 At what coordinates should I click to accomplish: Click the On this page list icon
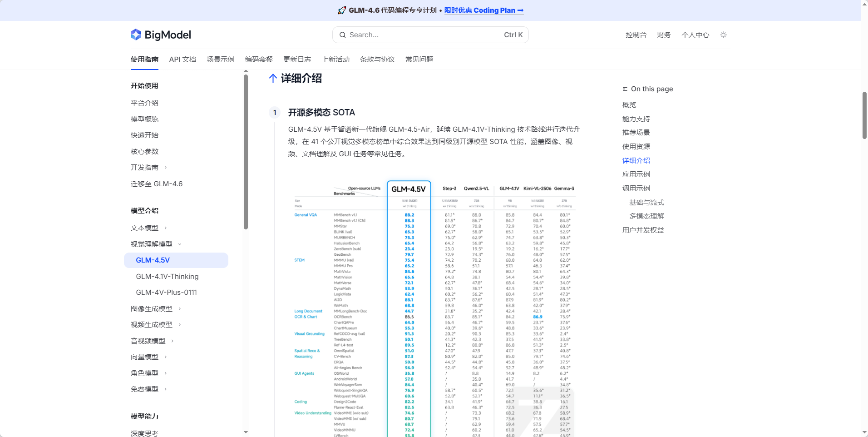[x=625, y=89]
